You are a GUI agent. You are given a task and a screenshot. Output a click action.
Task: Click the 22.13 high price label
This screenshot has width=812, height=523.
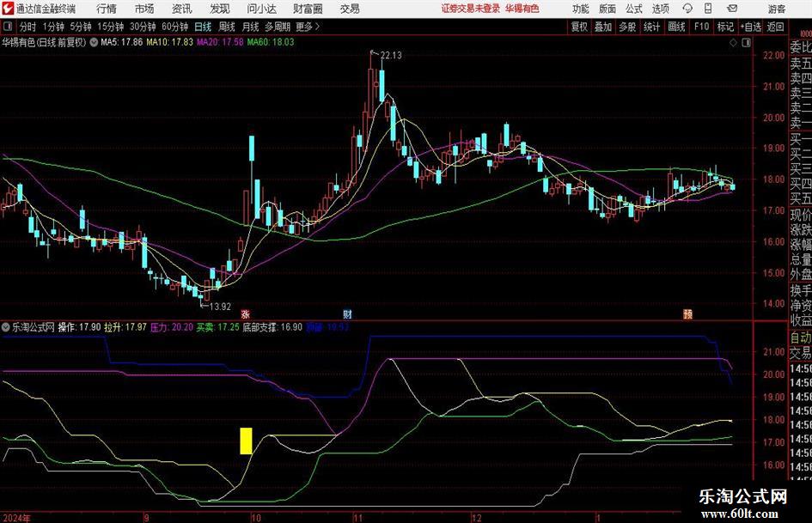[390, 55]
